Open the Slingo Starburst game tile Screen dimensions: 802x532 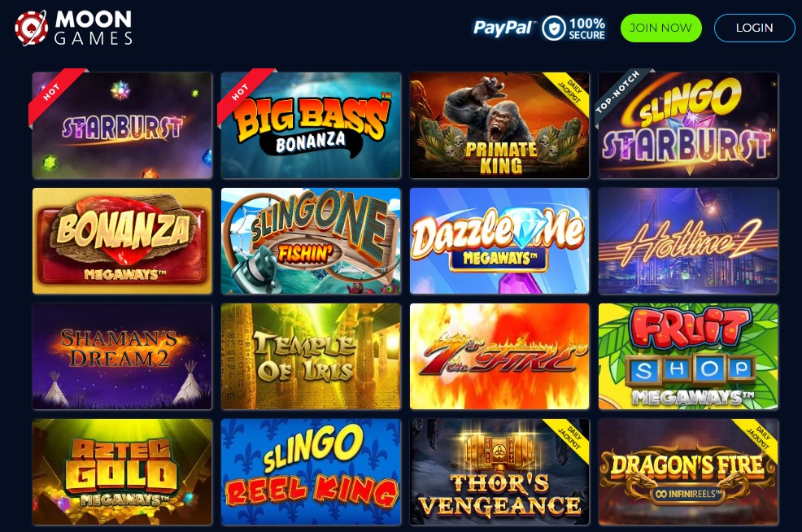pos(688,125)
